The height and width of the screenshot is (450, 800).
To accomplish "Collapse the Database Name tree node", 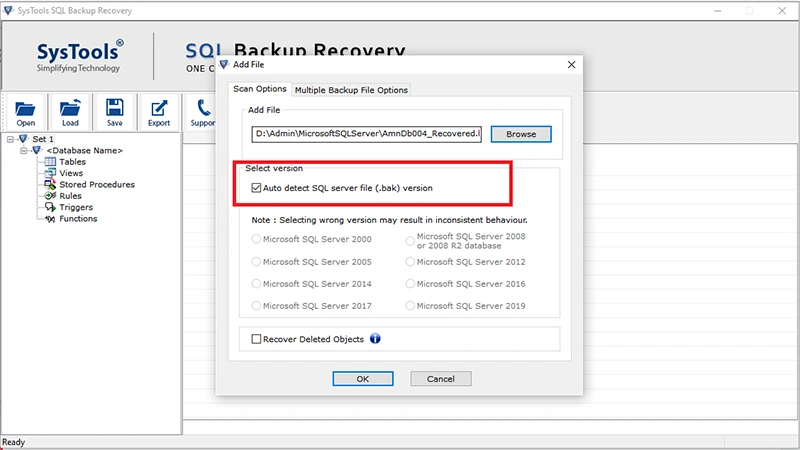I will 23,151.
